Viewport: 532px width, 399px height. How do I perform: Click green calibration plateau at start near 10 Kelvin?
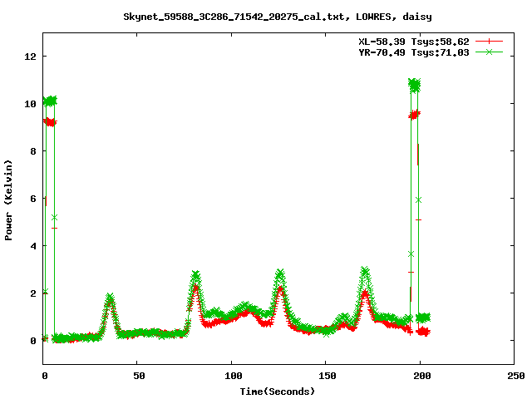click(50, 101)
